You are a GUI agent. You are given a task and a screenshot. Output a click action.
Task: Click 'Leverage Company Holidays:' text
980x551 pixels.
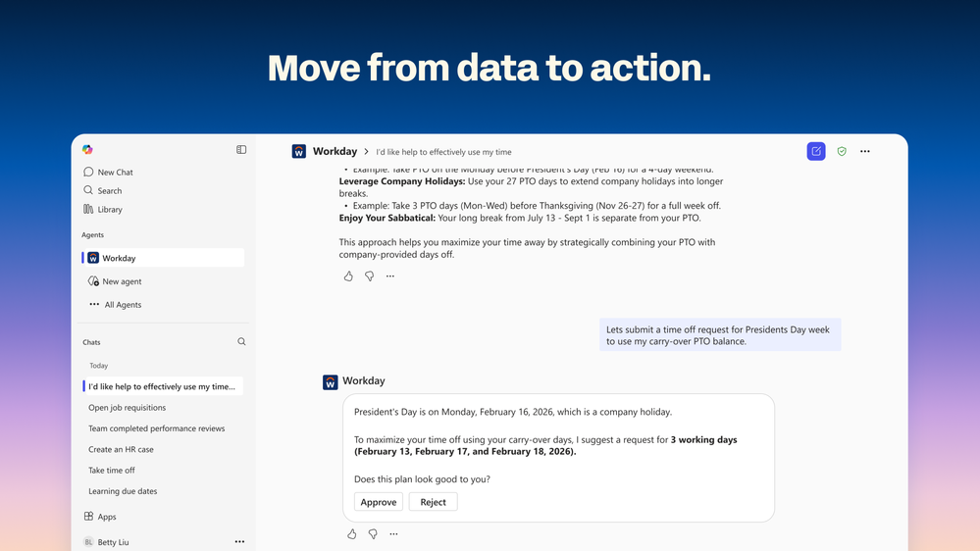pyautogui.click(x=402, y=181)
